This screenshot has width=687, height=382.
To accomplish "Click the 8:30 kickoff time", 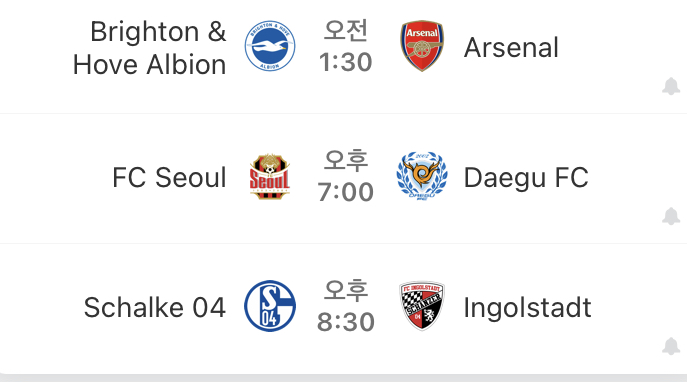I will (346, 322).
